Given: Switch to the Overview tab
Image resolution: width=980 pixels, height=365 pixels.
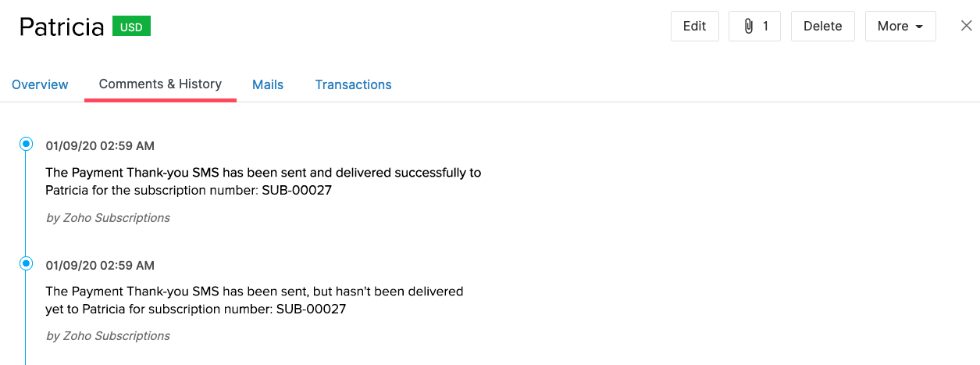Looking at the screenshot, I should coord(40,84).
